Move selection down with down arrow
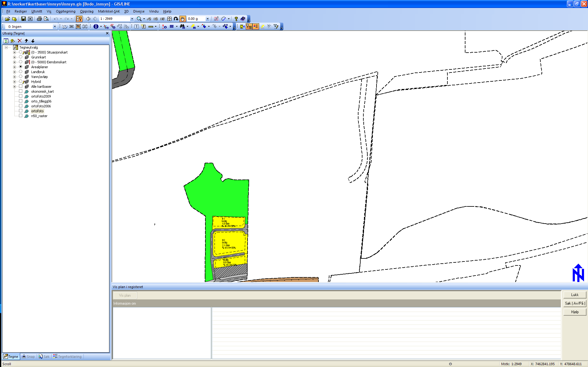 point(33,41)
